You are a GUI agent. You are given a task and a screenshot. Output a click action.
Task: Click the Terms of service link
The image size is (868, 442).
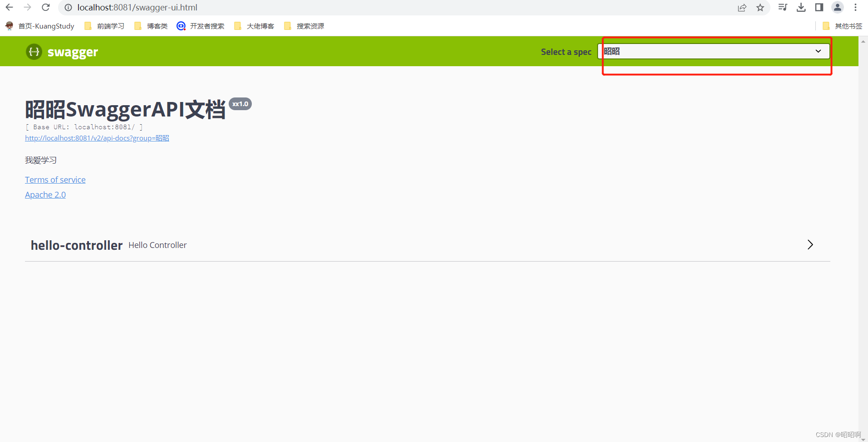click(x=55, y=180)
